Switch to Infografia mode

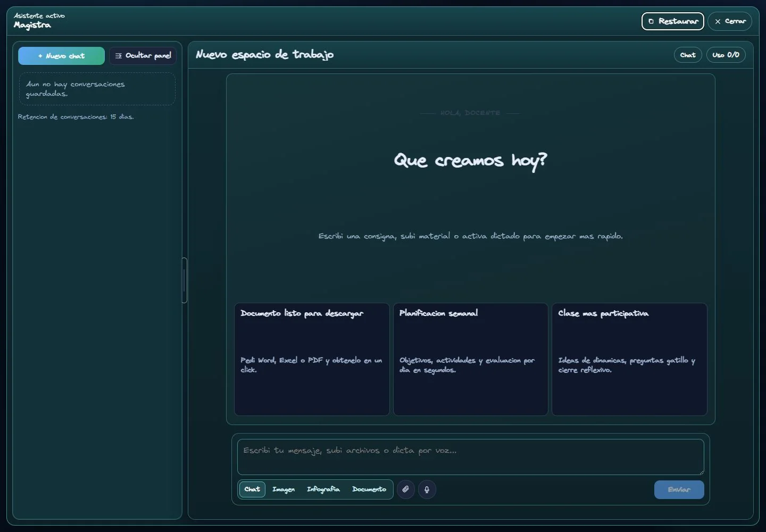click(323, 489)
